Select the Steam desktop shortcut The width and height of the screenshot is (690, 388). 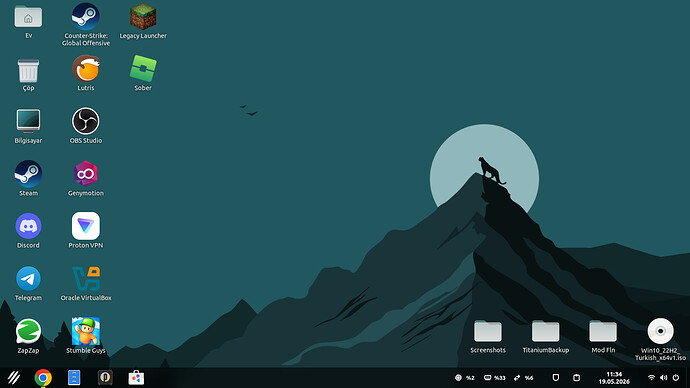pyautogui.click(x=28, y=173)
